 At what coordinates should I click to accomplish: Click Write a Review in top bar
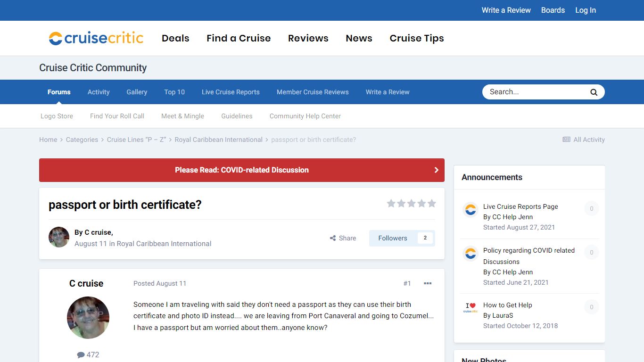pos(506,10)
